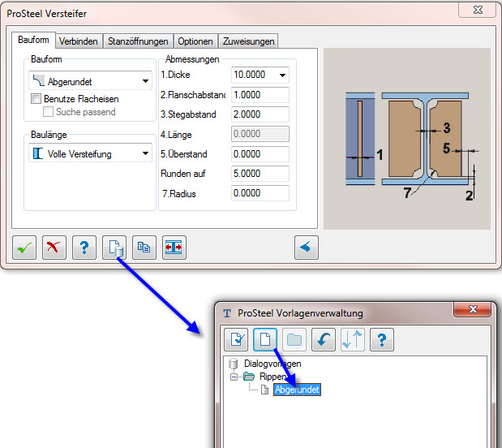Open the Dicke thickness dropdown arrow
The height and width of the screenshot is (448, 502).
click(x=282, y=75)
